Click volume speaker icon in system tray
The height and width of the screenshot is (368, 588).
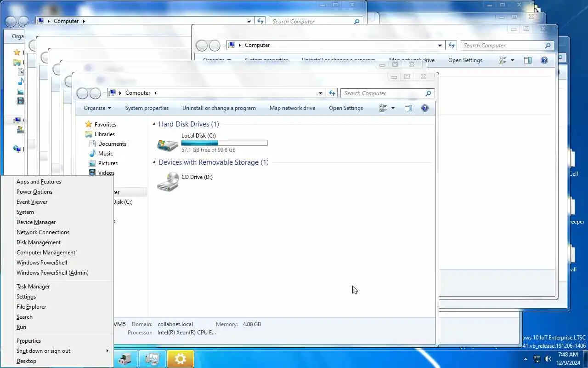548,359
